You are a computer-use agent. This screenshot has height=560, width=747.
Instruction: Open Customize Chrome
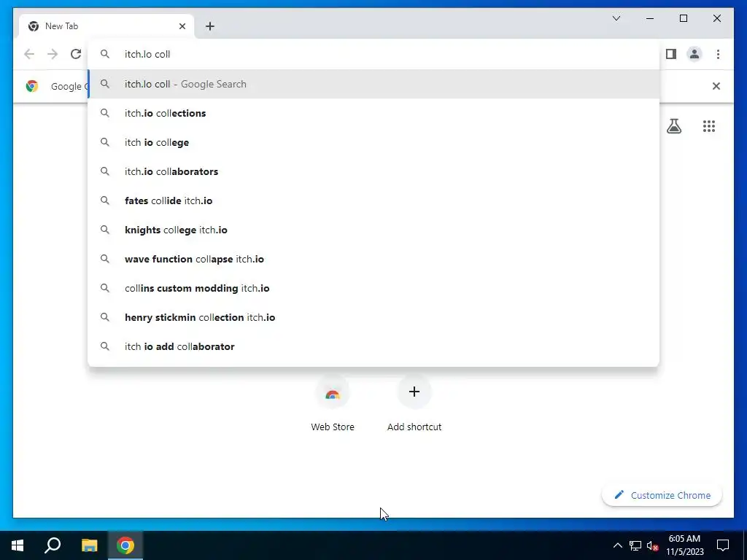coord(662,495)
